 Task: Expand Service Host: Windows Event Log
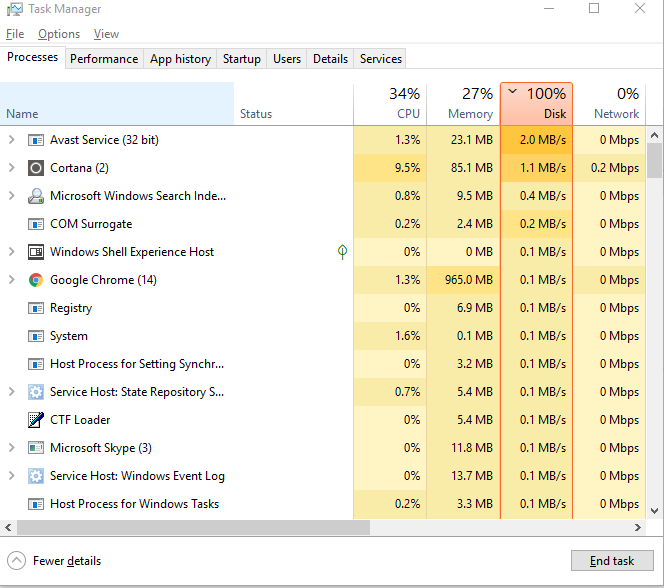click(12, 475)
